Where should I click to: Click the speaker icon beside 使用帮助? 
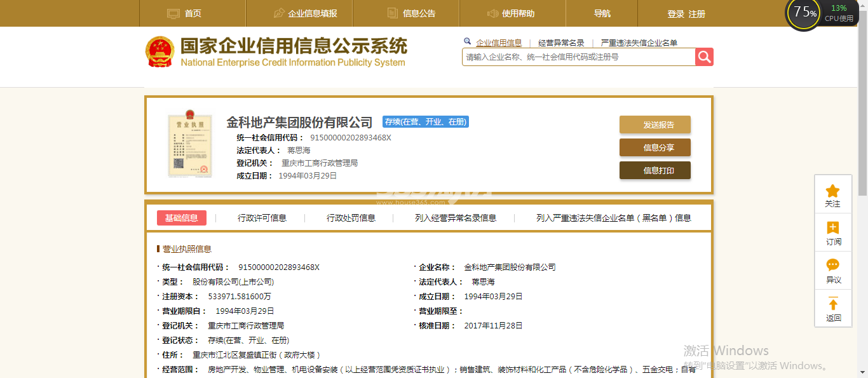pos(492,13)
